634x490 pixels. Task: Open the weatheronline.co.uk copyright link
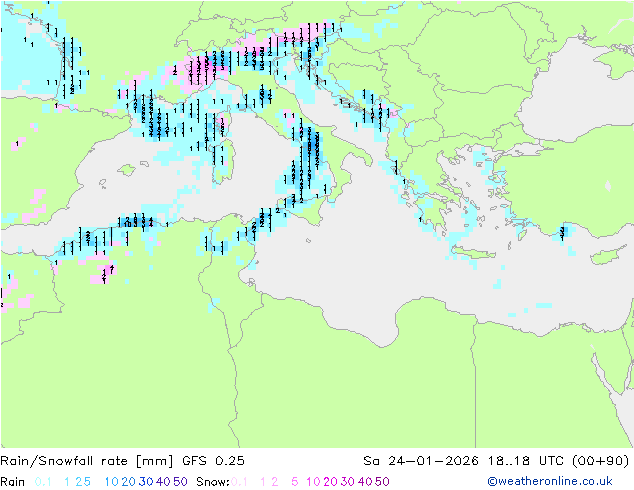[x=549, y=481]
